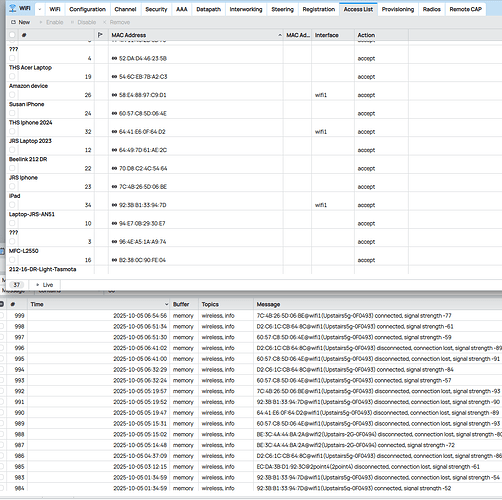Open the dropdown arrow beside the WiFi title
502x500 pixels.
click(40, 9)
